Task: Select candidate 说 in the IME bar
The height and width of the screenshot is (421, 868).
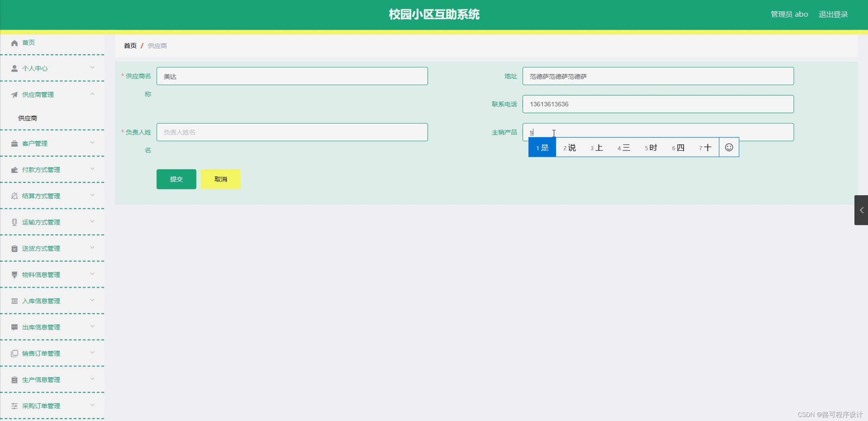Action: point(569,147)
